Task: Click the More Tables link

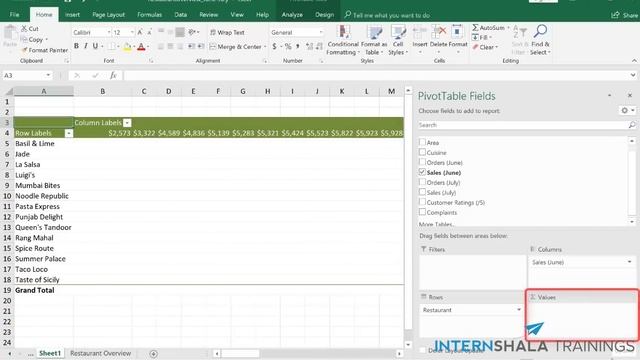Action: tap(436, 224)
